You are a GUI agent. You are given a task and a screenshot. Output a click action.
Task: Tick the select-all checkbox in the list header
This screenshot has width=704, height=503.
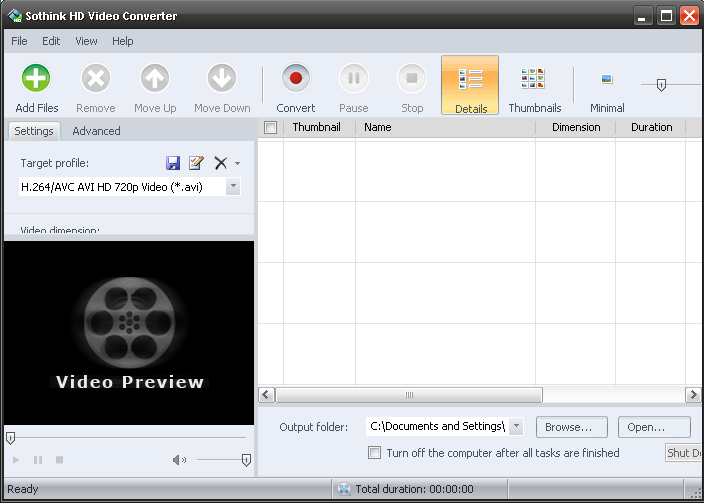point(270,128)
